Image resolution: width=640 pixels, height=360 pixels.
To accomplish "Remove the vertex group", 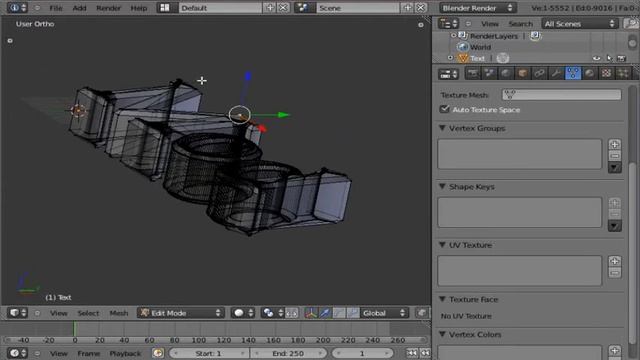I will pos(615,156).
